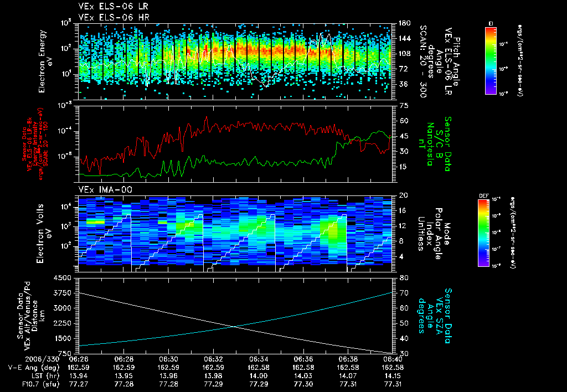This screenshot has width=567, height=392.
Task: Click the LST value 13.94
Action: [79, 376]
